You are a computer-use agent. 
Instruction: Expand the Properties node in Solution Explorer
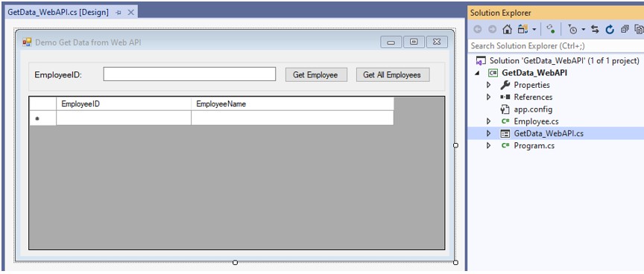coord(488,85)
